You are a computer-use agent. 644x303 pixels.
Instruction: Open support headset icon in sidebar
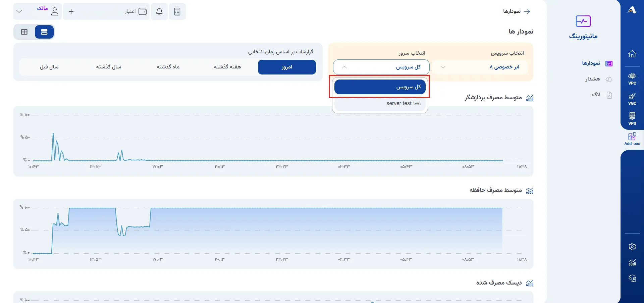tap(632, 279)
